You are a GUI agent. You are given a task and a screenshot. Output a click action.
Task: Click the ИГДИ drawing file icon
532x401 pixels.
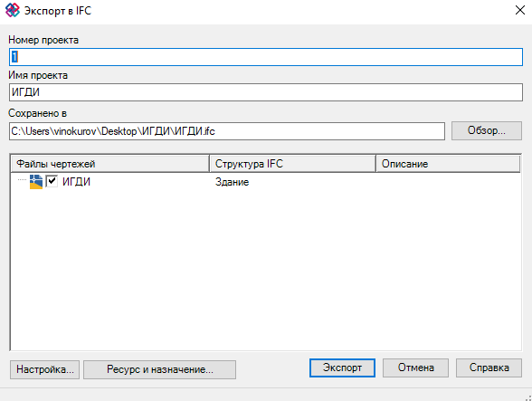click(x=36, y=182)
